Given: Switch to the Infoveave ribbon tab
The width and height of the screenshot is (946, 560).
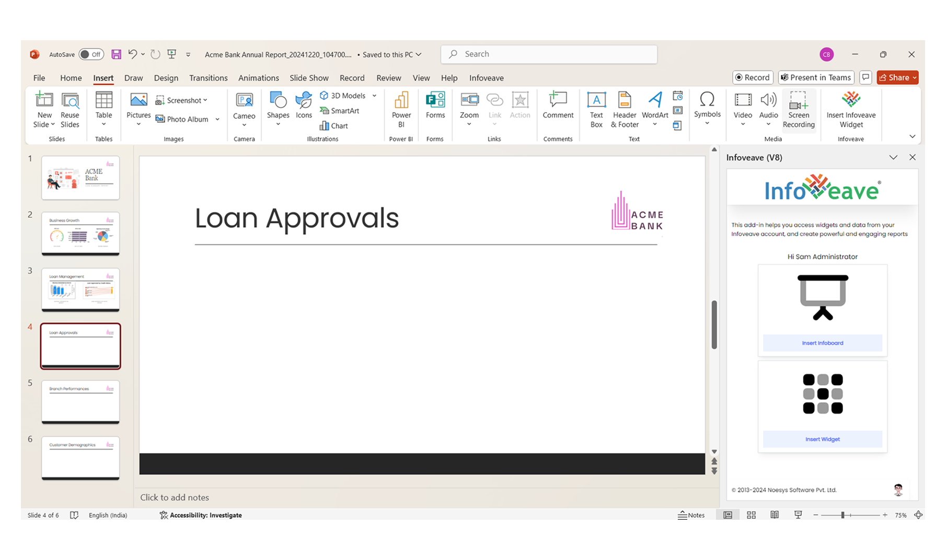Looking at the screenshot, I should click(486, 78).
